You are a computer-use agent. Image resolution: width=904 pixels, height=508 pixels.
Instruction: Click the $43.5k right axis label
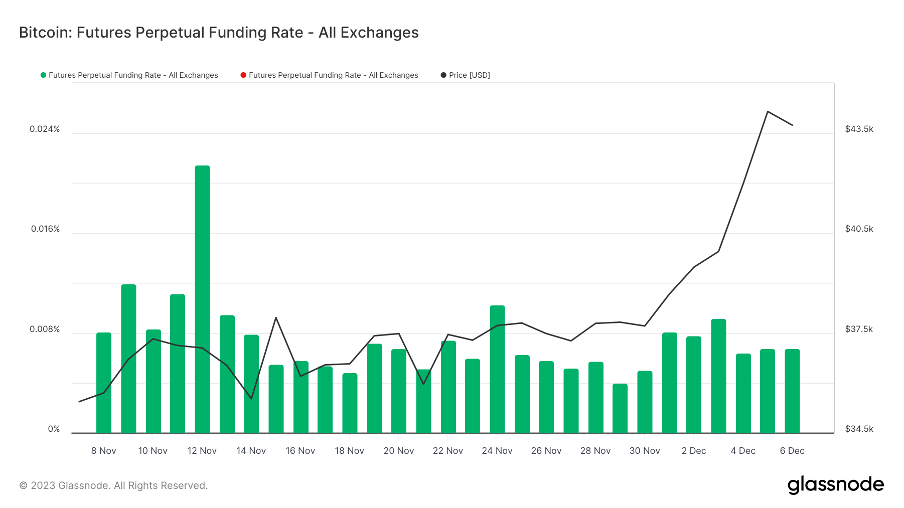click(x=859, y=130)
